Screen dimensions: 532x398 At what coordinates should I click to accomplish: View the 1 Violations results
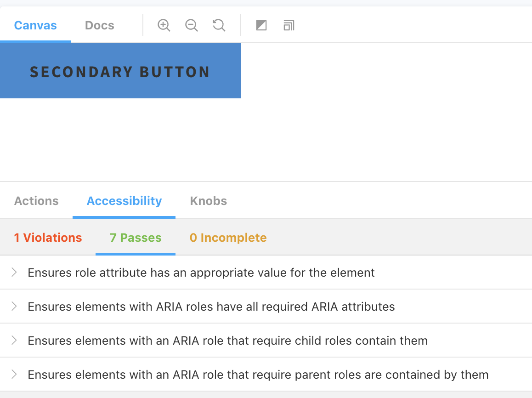coord(48,238)
